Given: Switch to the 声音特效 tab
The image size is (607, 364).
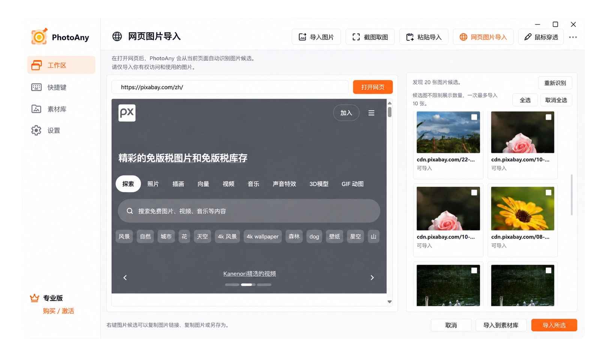Looking at the screenshot, I should coord(284,184).
